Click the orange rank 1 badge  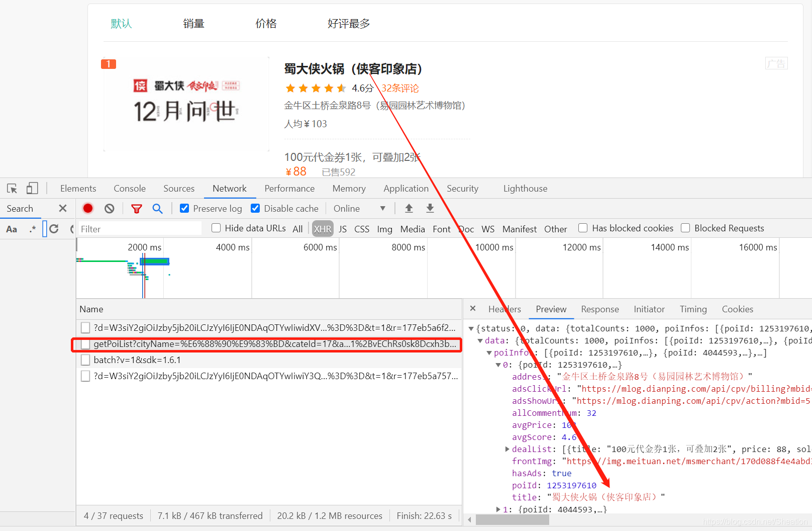pyautogui.click(x=109, y=64)
